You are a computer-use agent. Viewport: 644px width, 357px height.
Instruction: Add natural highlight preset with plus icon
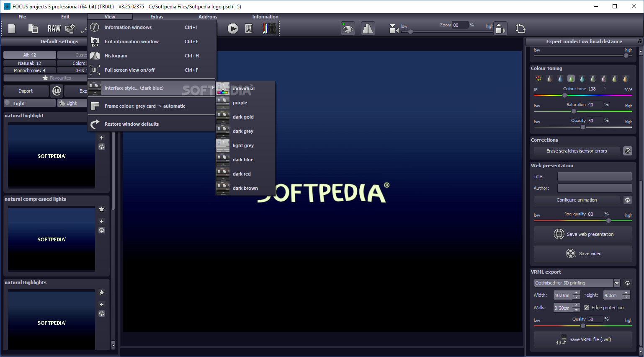click(x=102, y=138)
